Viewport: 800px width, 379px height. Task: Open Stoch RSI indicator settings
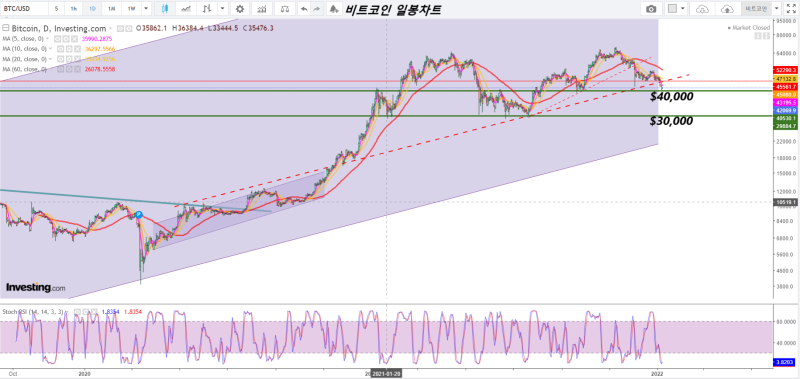pyautogui.click(x=85, y=311)
